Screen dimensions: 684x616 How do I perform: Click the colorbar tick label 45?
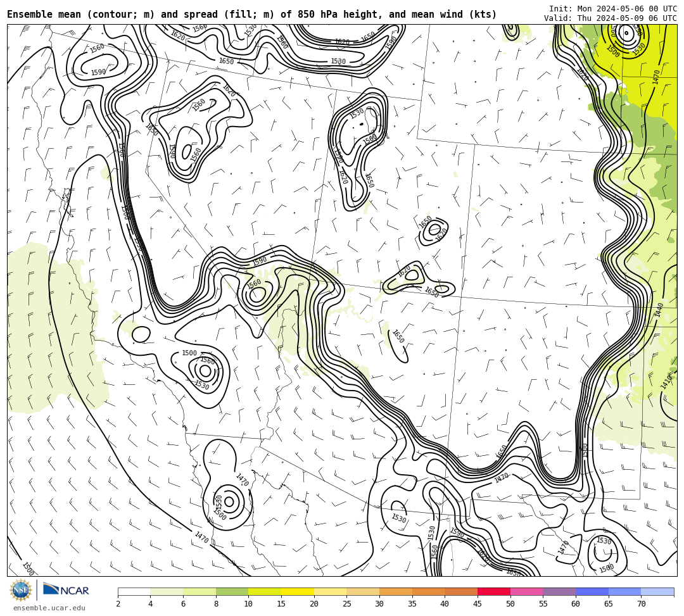(x=478, y=604)
